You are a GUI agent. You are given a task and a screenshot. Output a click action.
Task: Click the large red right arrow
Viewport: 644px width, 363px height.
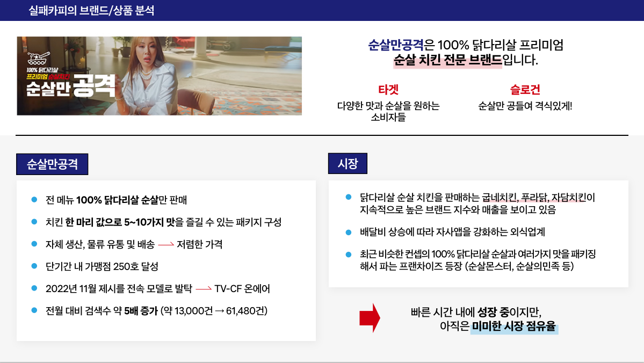coord(370,318)
